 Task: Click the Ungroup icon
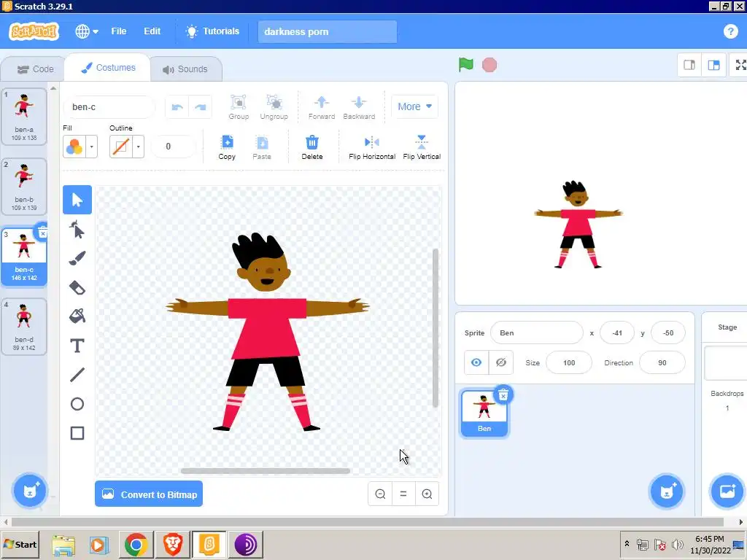coord(274,107)
